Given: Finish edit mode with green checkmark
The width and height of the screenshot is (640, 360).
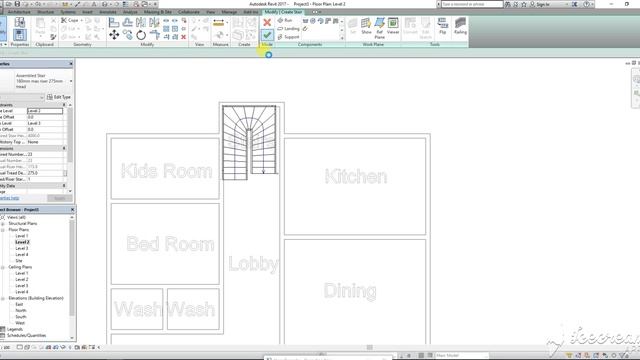Looking at the screenshot, I should pyautogui.click(x=267, y=35).
